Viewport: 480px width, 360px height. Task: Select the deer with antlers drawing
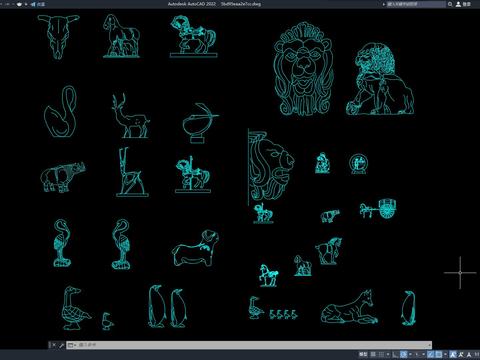(x=130, y=116)
